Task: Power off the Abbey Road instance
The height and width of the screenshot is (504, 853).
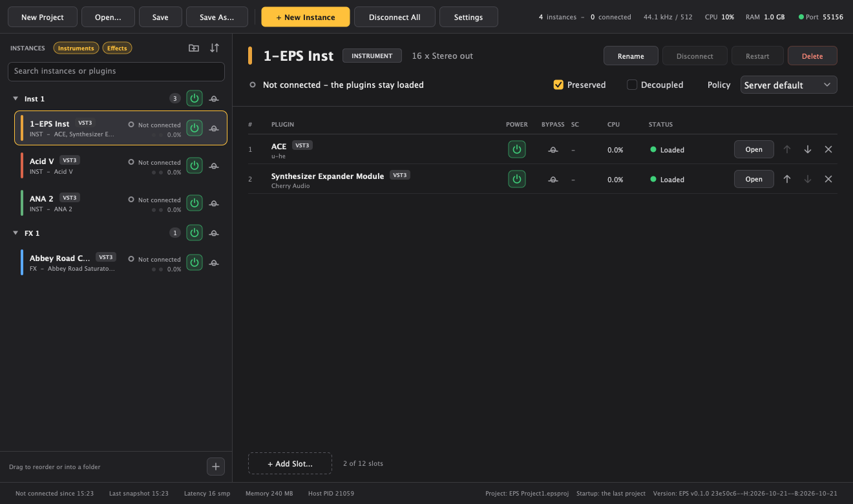Action: (195, 262)
